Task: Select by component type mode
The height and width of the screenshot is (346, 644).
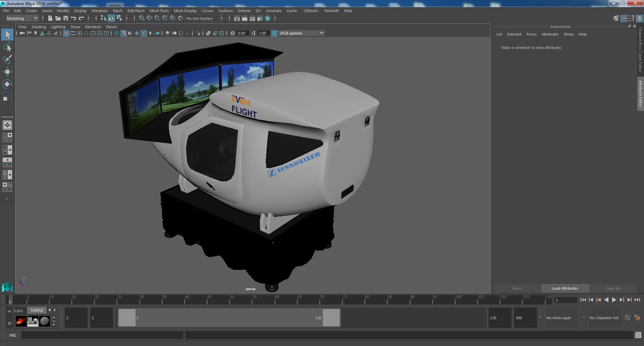Action: [119, 18]
